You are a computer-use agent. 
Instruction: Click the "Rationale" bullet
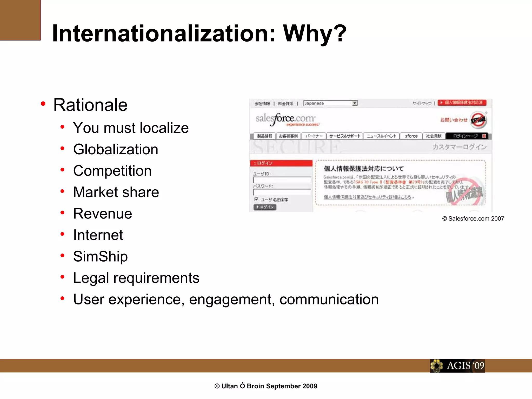pos(90,105)
